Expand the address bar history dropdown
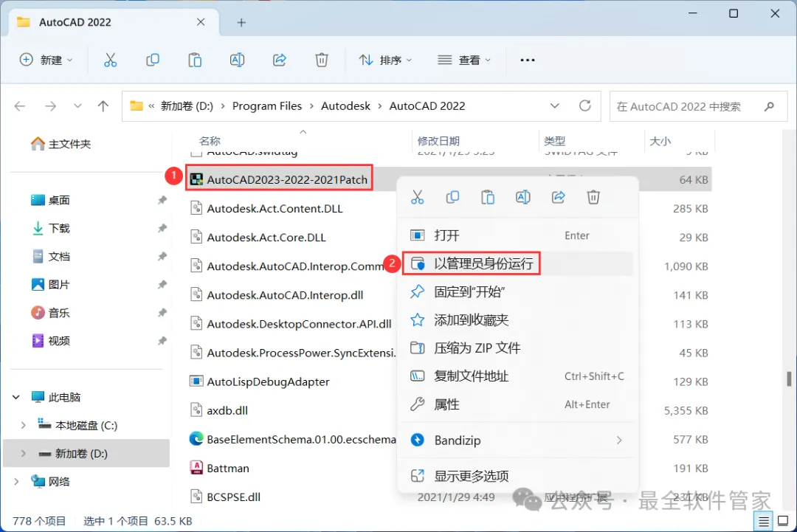The width and height of the screenshot is (797, 532). click(x=554, y=106)
